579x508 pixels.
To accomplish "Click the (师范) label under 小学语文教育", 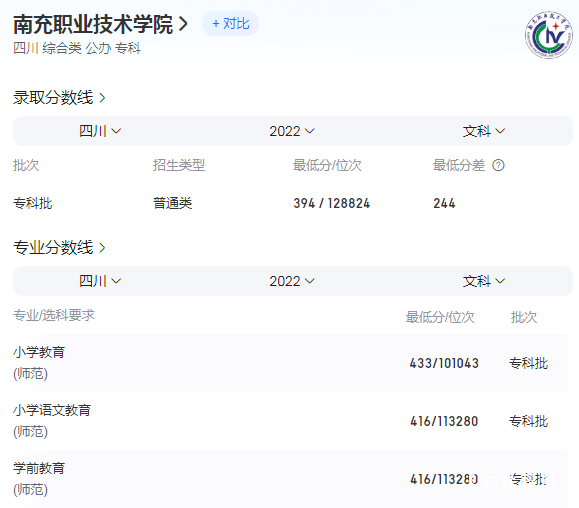I will click(31, 432).
